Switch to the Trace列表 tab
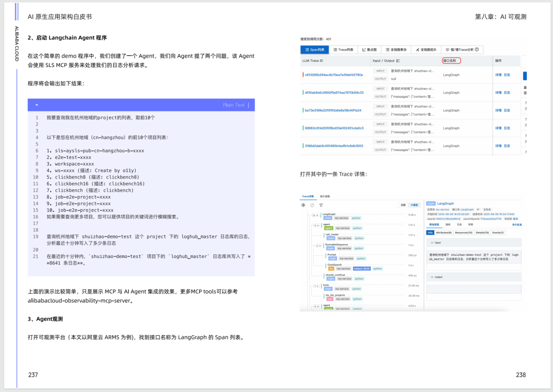The image size is (553, 392). pyautogui.click(x=343, y=50)
